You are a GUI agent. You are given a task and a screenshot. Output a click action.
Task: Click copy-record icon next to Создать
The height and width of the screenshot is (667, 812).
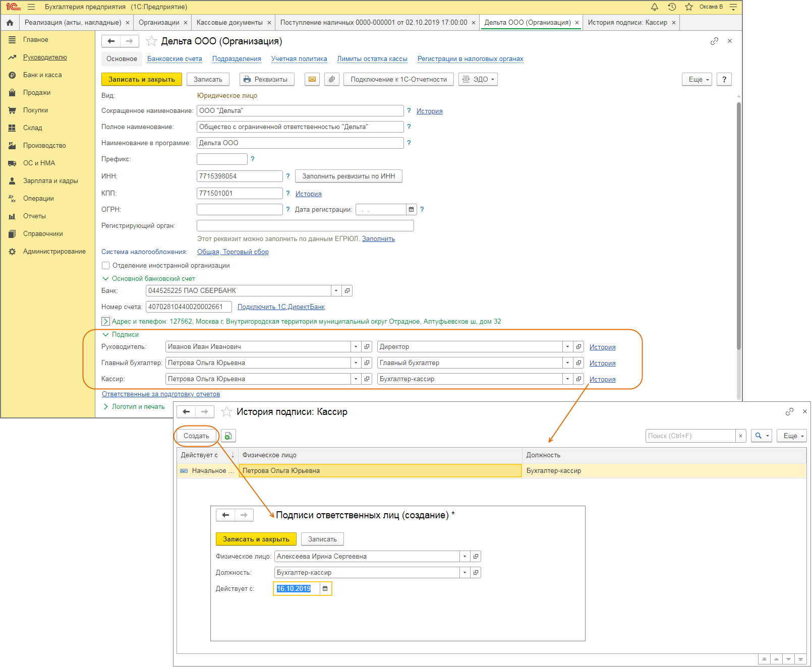click(228, 436)
